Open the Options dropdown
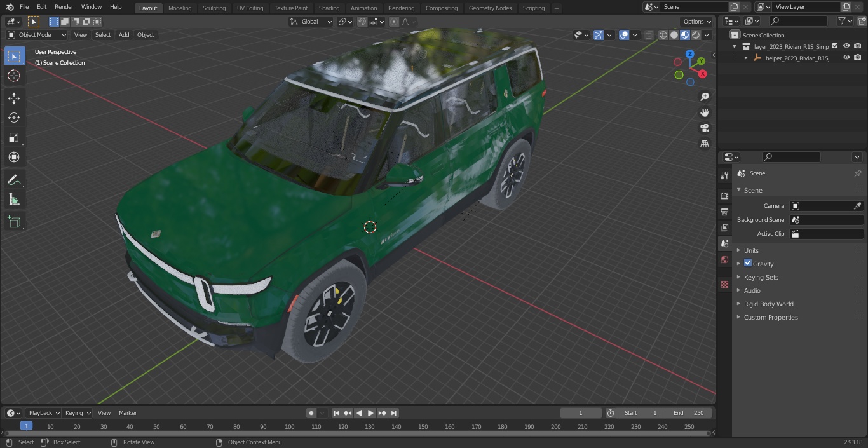868x448 pixels. pos(698,22)
